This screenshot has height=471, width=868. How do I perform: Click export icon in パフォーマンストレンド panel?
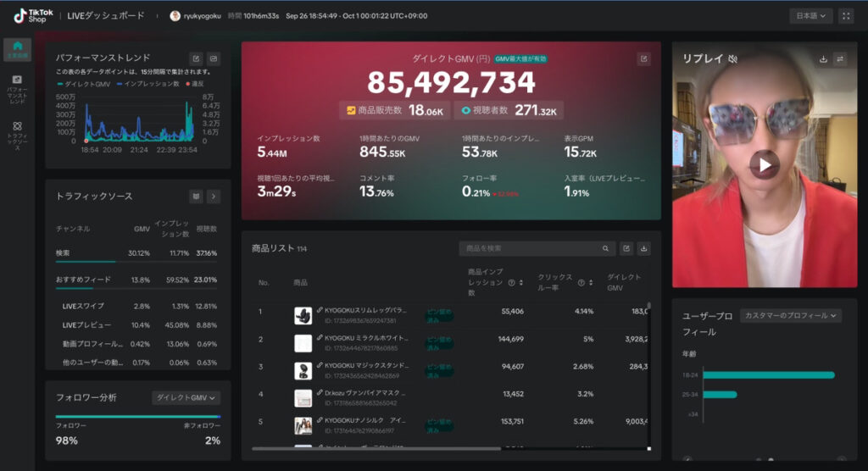(x=197, y=58)
